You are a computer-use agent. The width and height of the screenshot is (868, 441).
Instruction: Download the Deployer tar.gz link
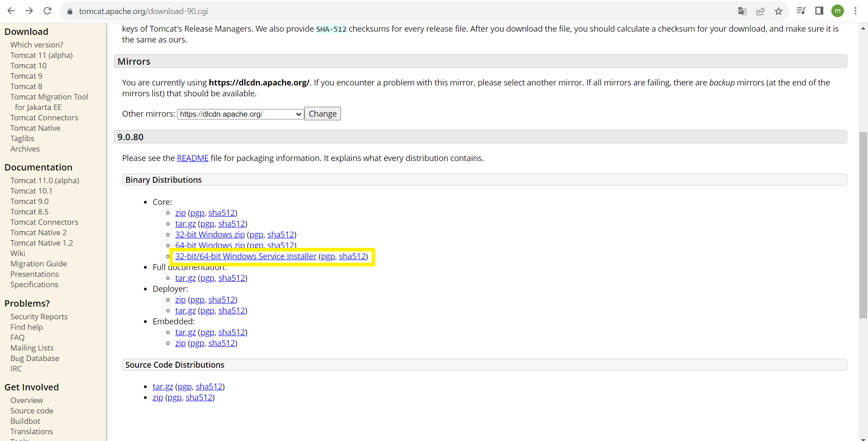(186, 311)
